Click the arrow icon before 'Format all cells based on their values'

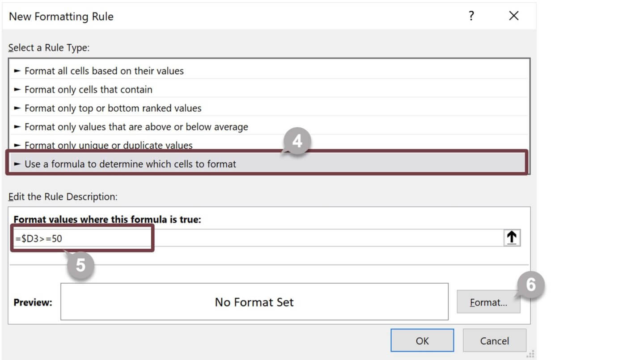click(17, 71)
